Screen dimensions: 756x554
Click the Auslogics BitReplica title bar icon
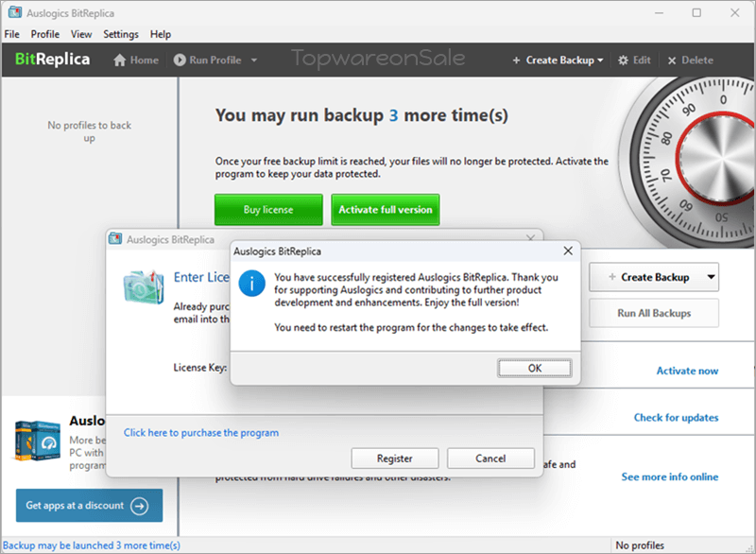tap(15, 12)
